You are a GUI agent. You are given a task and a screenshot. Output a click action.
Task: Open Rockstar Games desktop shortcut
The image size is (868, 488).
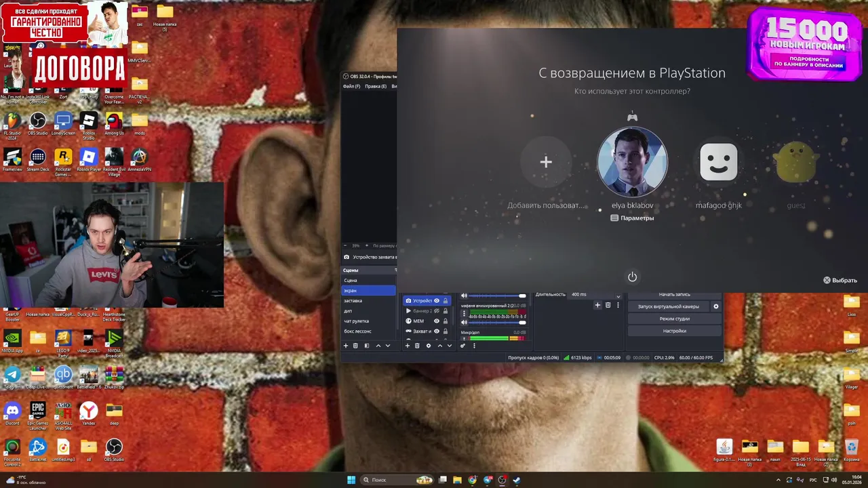pyautogui.click(x=63, y=161)
